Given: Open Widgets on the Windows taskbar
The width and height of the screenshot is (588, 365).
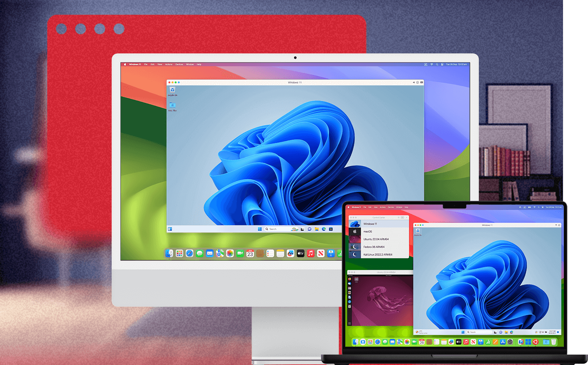Looking at the screenshot, I should coord(295,229).
